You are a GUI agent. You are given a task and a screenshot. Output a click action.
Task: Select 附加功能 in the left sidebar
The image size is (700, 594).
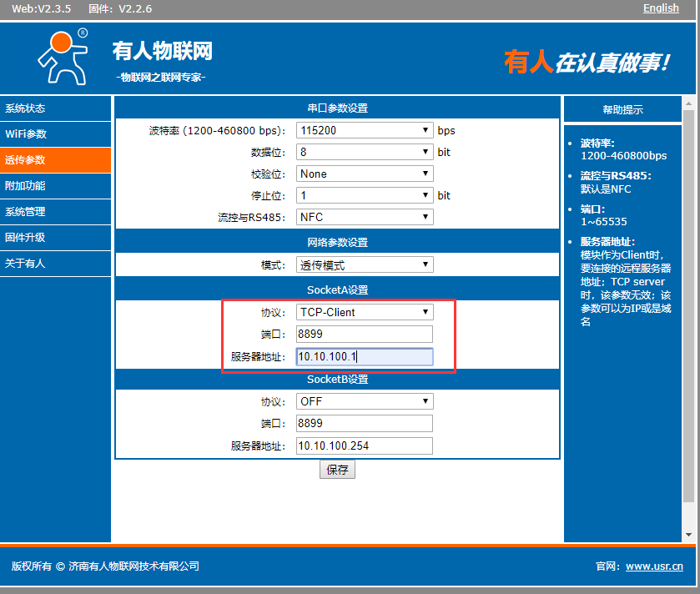click(x=25, y=186)
